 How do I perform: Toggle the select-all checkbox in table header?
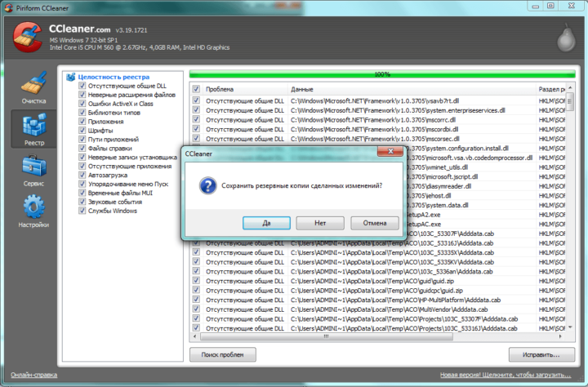tap(196, 88)
